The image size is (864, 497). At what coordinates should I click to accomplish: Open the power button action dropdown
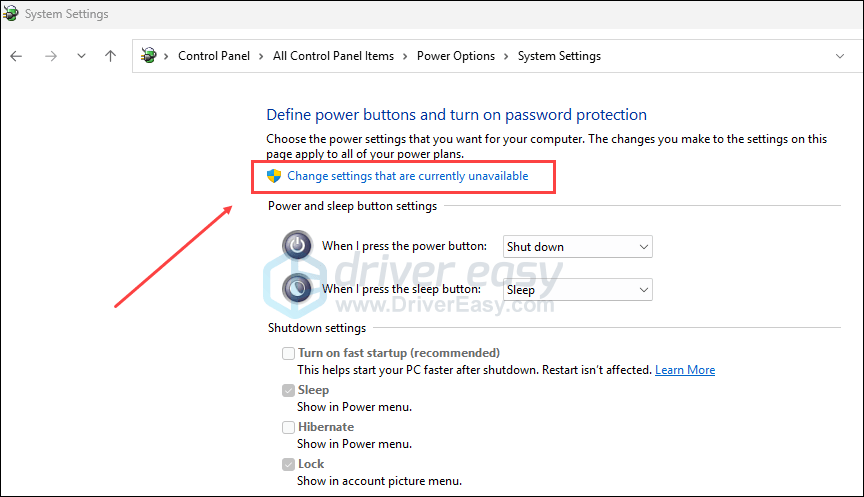click(x=577, y=246)
